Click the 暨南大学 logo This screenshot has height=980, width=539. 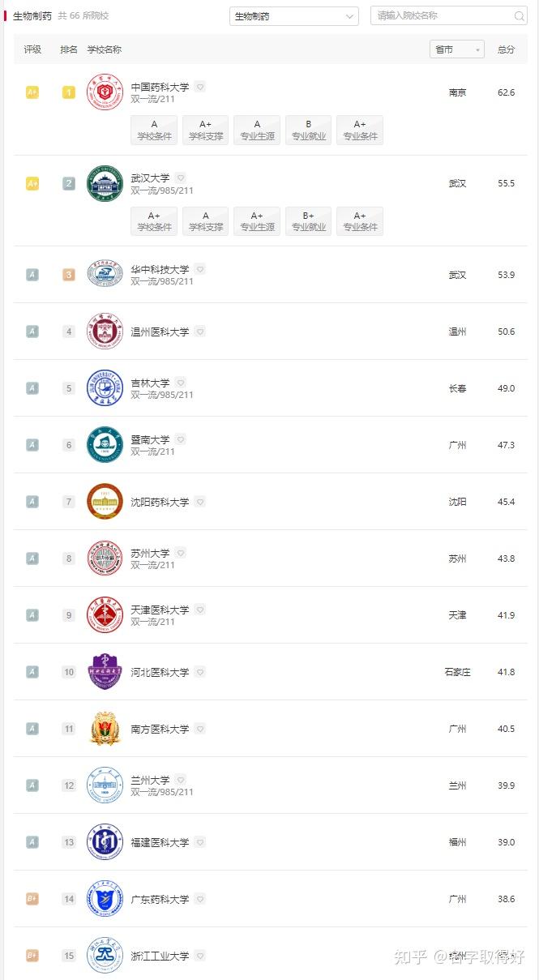[105, 445]
